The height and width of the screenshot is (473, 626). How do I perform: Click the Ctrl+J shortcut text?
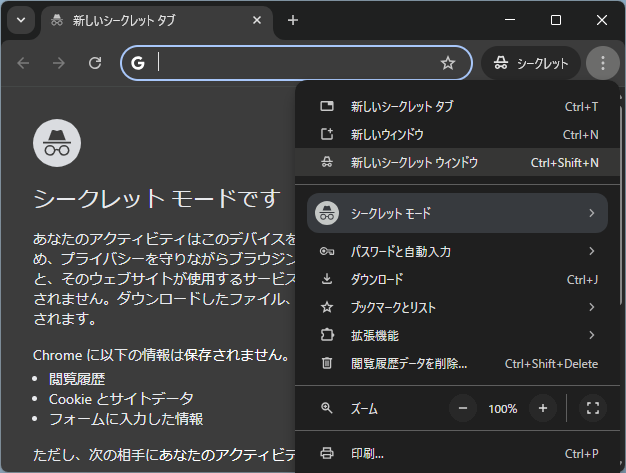[x=582, y=280]
